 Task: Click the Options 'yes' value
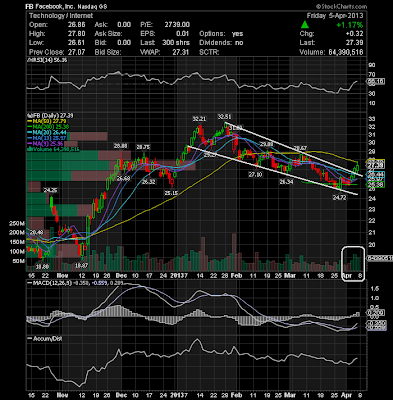pyautogui.click(x=237, y=34)
